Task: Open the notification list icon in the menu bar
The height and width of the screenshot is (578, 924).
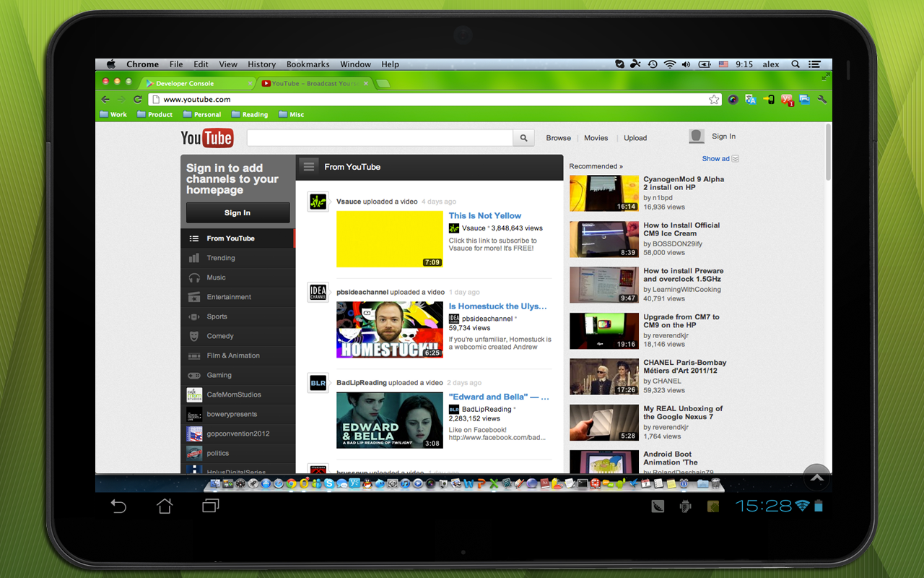Action: [814, 64]
